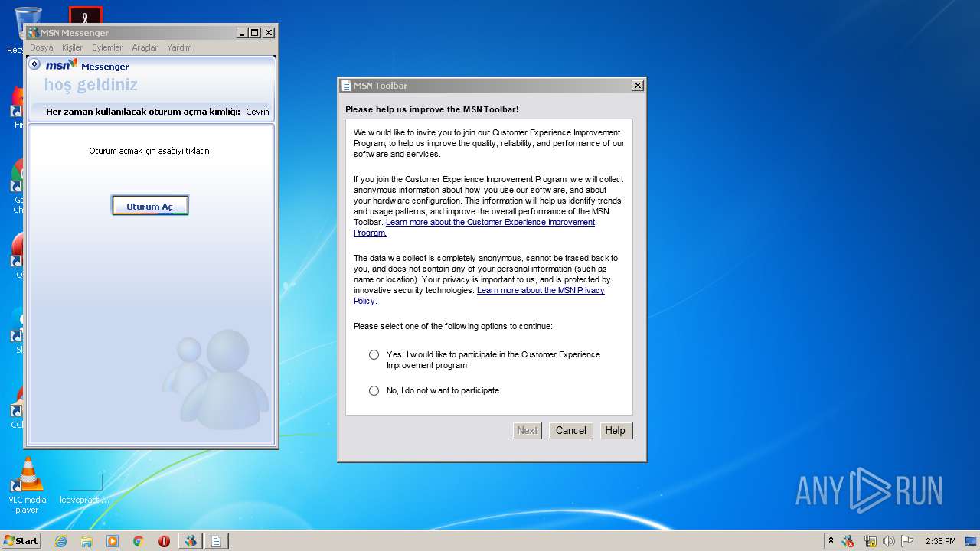
Task: Minimize the MSN Messenger window
Action: click(x=241, y=33)
